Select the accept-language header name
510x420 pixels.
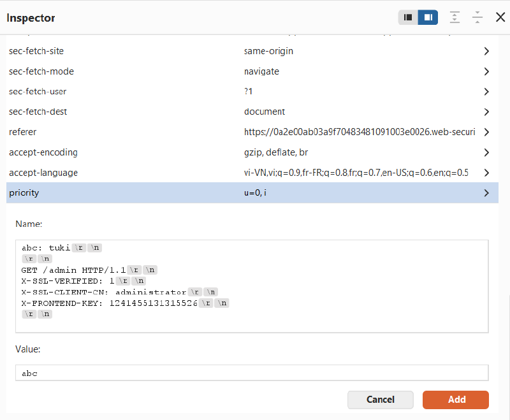pos(43,173)
